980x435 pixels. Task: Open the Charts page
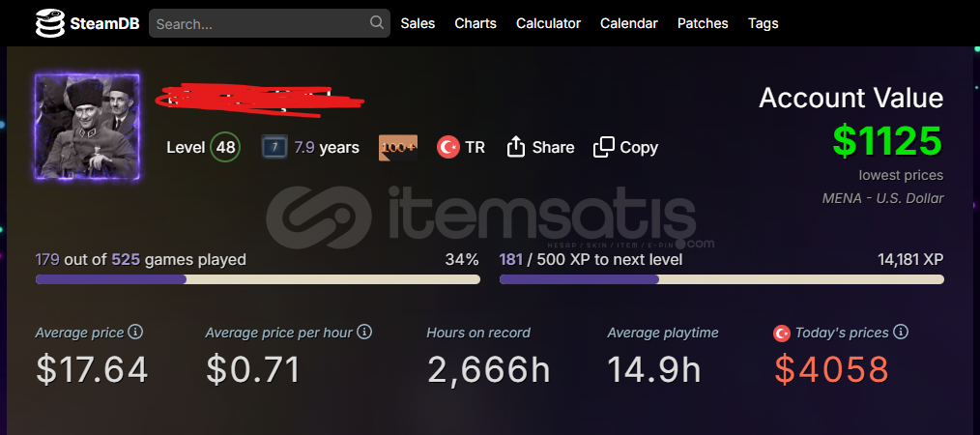pos(476,23)
